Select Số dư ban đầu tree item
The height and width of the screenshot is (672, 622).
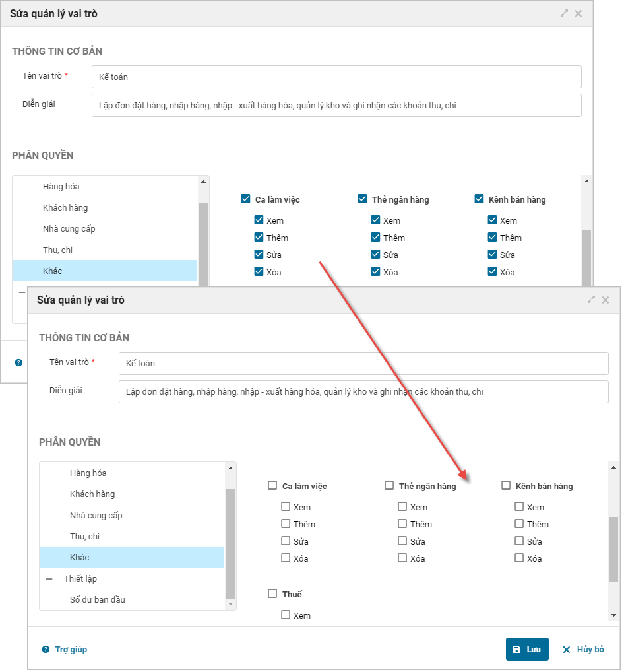(132, 599)
